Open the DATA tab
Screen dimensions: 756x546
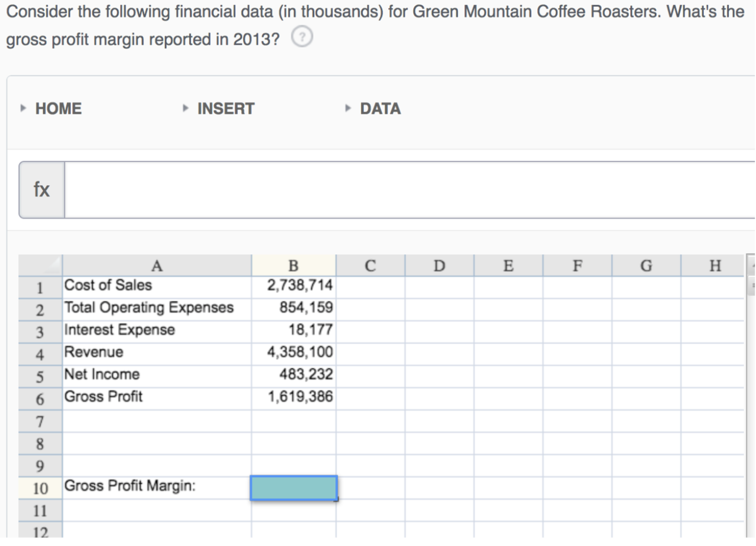380,109
